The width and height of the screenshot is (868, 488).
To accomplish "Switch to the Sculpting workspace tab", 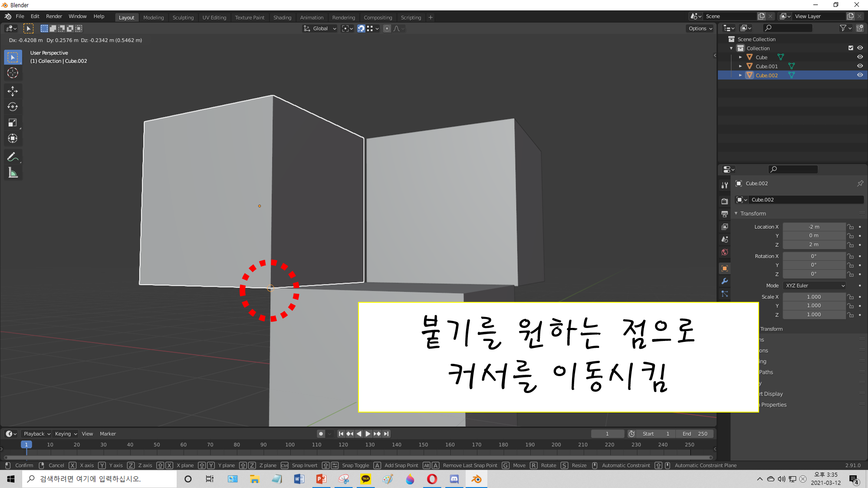I will coord(183,17).
